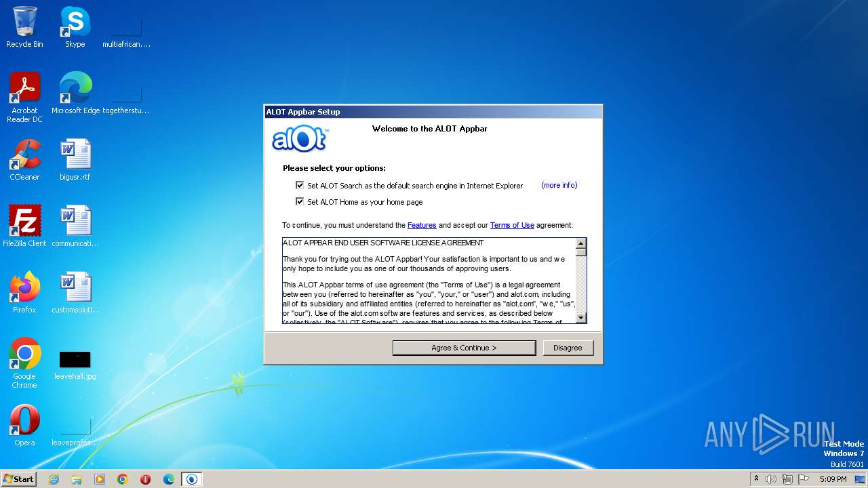The image size is (868, 488).
Task: Select the ALOT Appbar Setup taskbar button
Action: (x=191, y=479)
